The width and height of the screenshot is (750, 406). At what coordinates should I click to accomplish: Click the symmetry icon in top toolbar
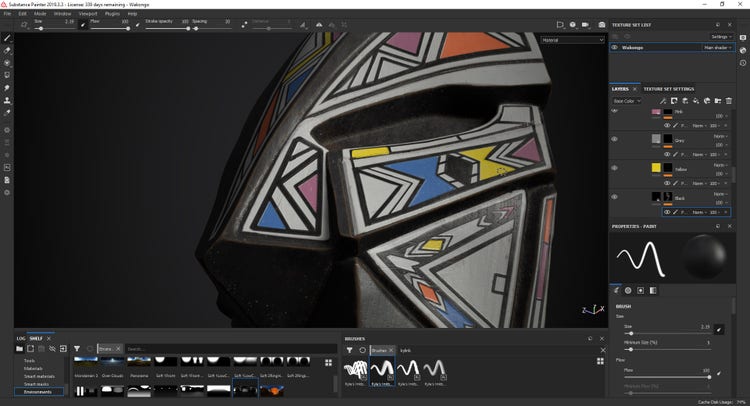[319, 25]
